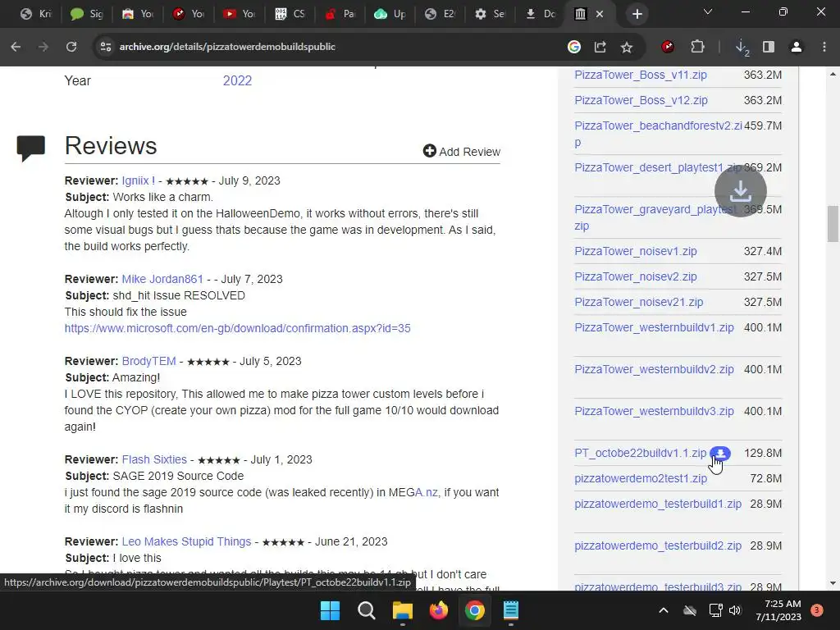Show hidden system tray icons
The height and width of the screenshot is (630, 840).
click(663, 610)
